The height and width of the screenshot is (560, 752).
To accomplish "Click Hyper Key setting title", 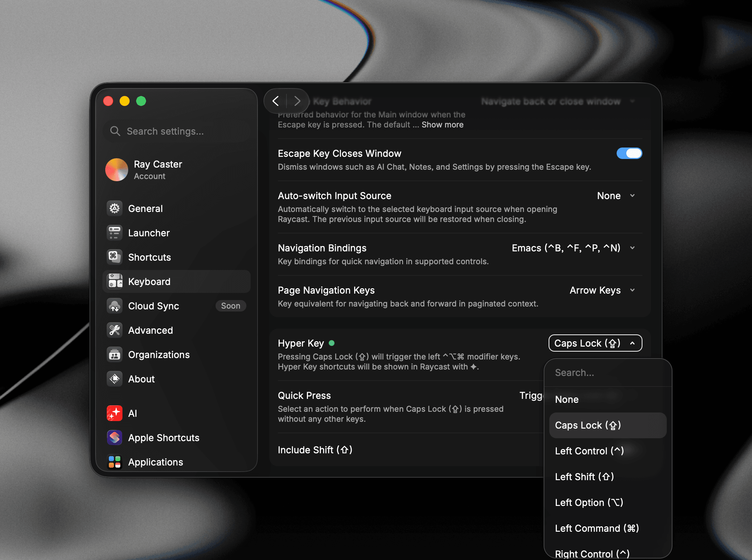I will coord(301,343).
